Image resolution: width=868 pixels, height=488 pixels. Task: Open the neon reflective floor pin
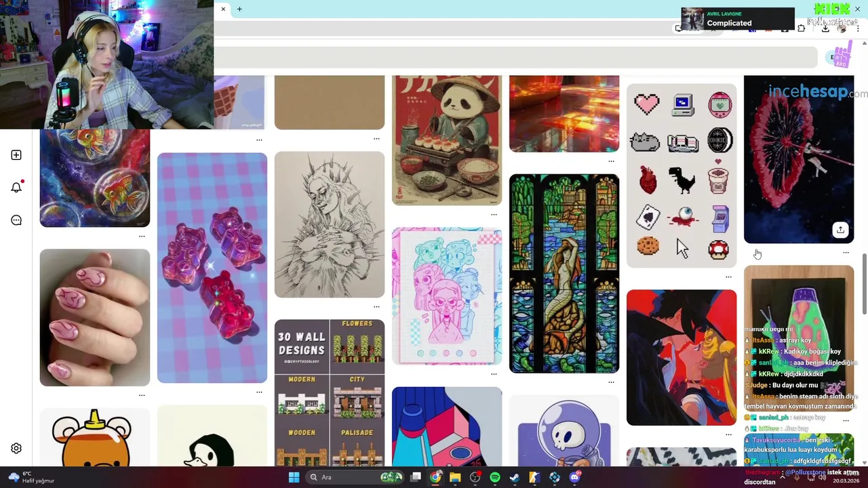564,114
